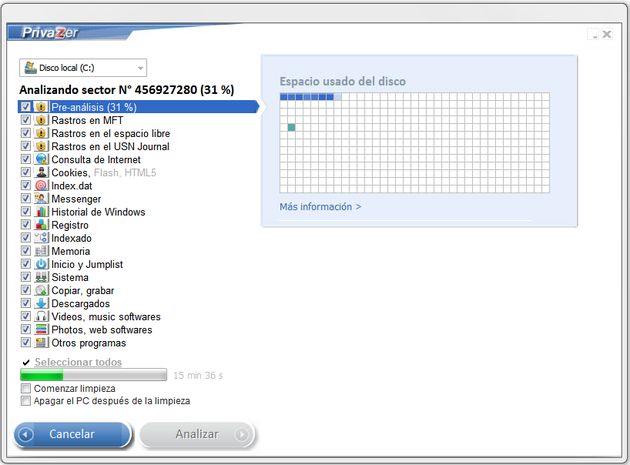This screenshot has height=465, width=630.
Task: Select the Sistema row label
Action: pyautogui.click(x=70, y=277)
